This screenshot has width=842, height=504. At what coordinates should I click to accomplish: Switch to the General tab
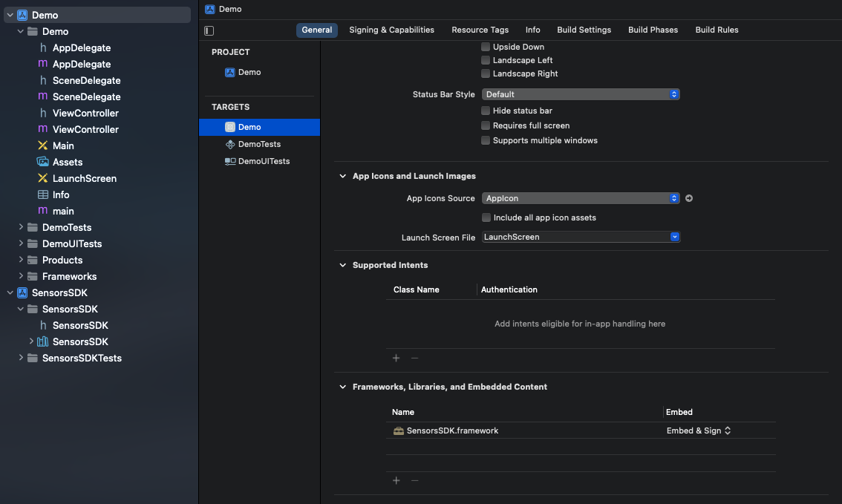point(317,30)
